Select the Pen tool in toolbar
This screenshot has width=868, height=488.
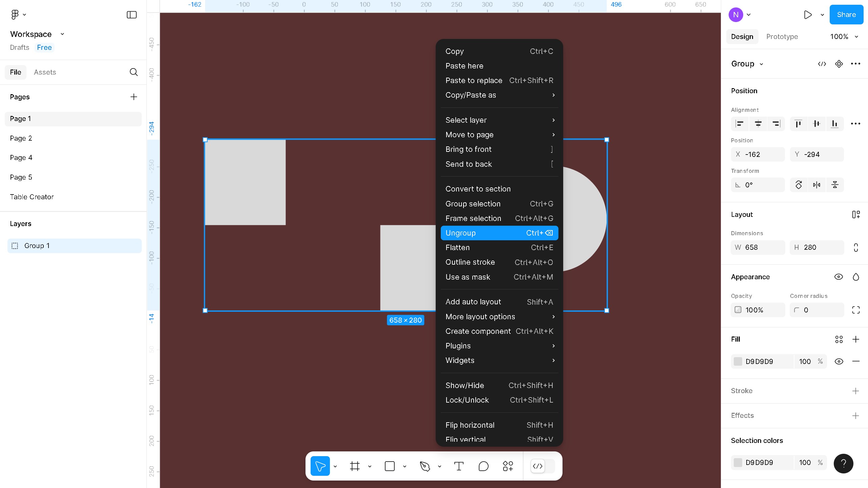point(425,466)
